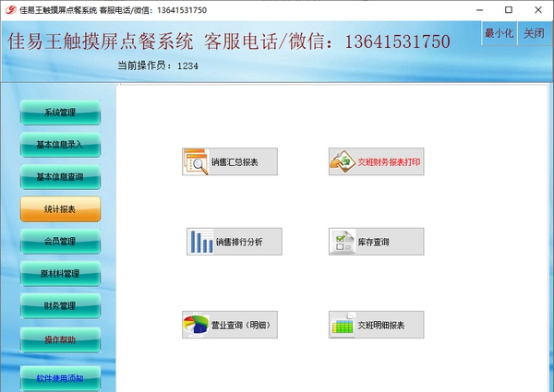Select 系统管理 in the sidebar
The height and width of the screenshot is (392, 554).
tap(60, 113)
